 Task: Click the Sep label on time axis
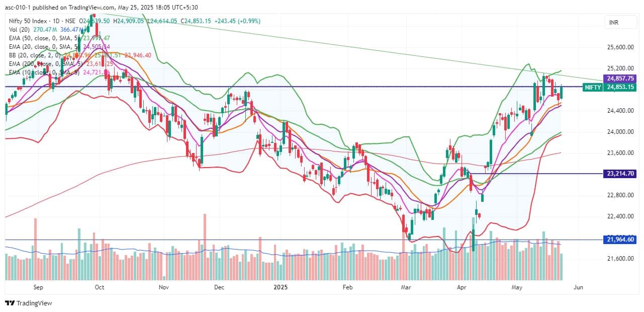click(x=38, y=287)
